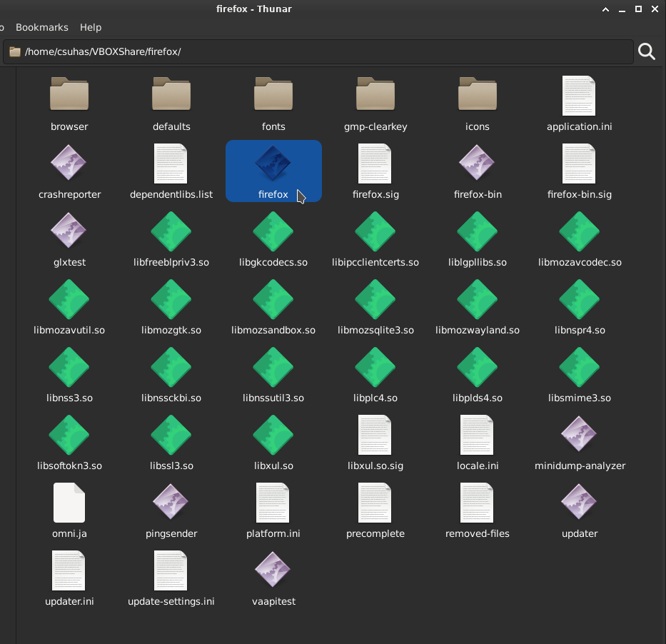This screenshot has width=666, height=644.
Task: Click the location path entry field
Action: tap(318, 52)
